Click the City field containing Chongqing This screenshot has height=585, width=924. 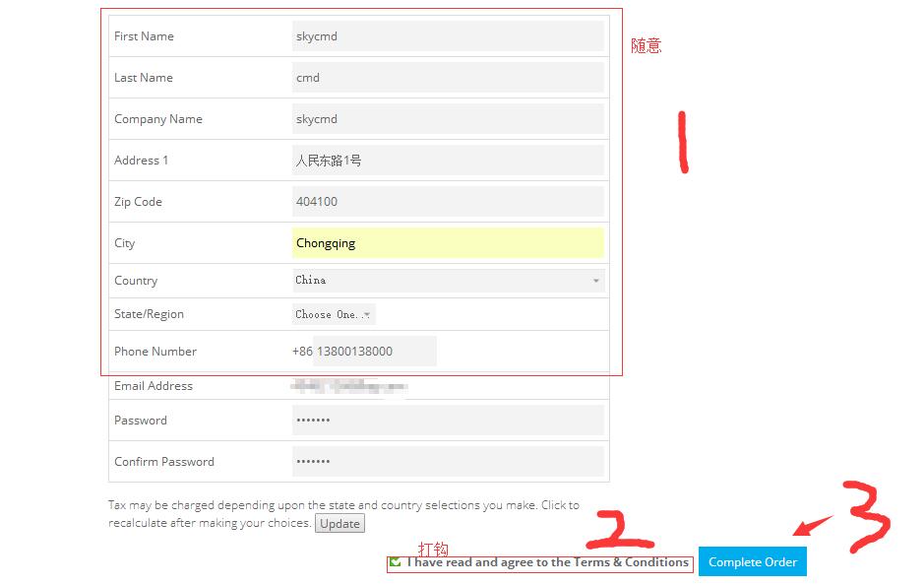tap(448, 243)
